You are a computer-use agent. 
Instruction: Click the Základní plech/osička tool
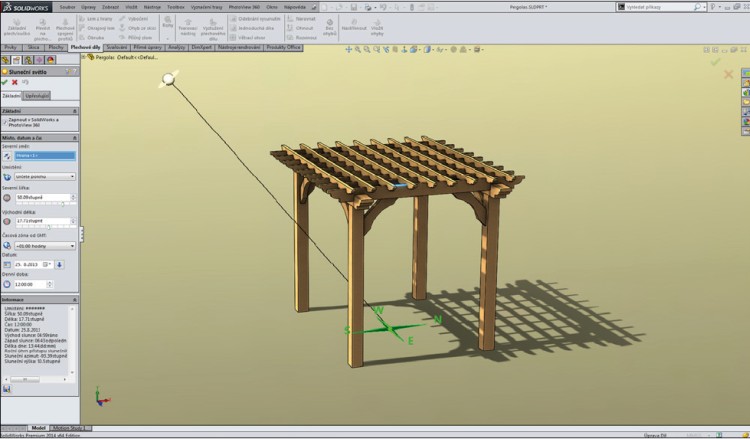[17, 24]
